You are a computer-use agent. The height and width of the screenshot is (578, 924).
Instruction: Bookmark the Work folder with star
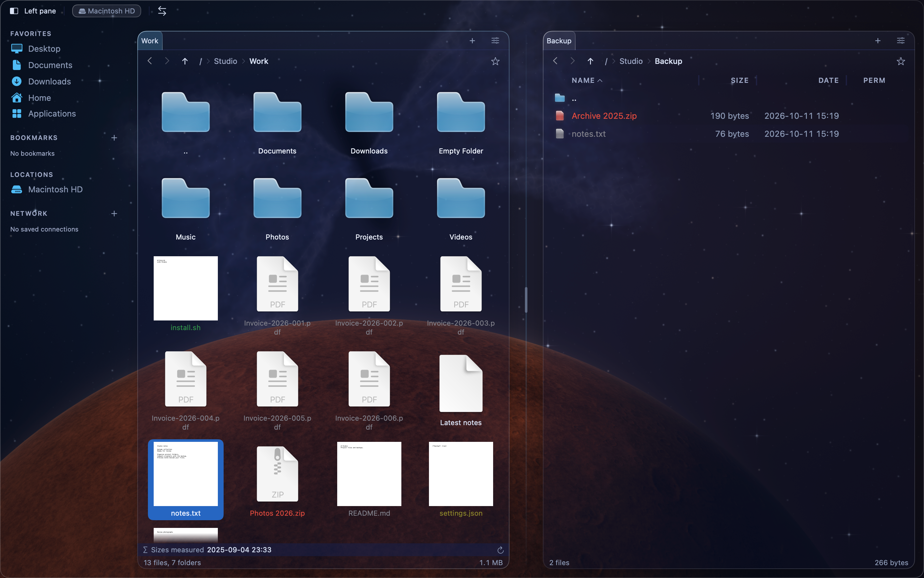(495, 61)
